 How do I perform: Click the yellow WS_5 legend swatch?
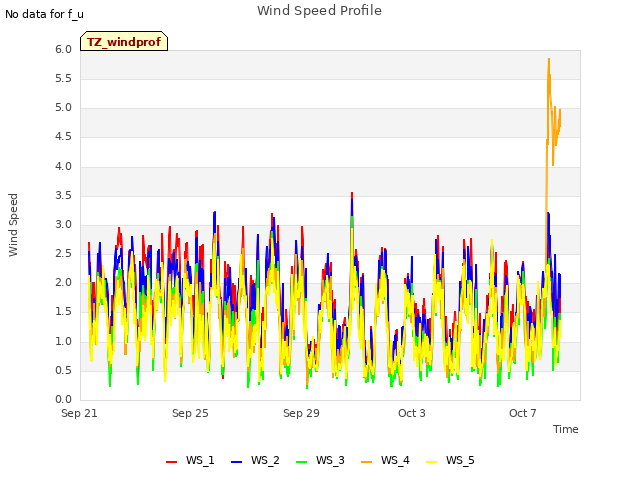431,462
